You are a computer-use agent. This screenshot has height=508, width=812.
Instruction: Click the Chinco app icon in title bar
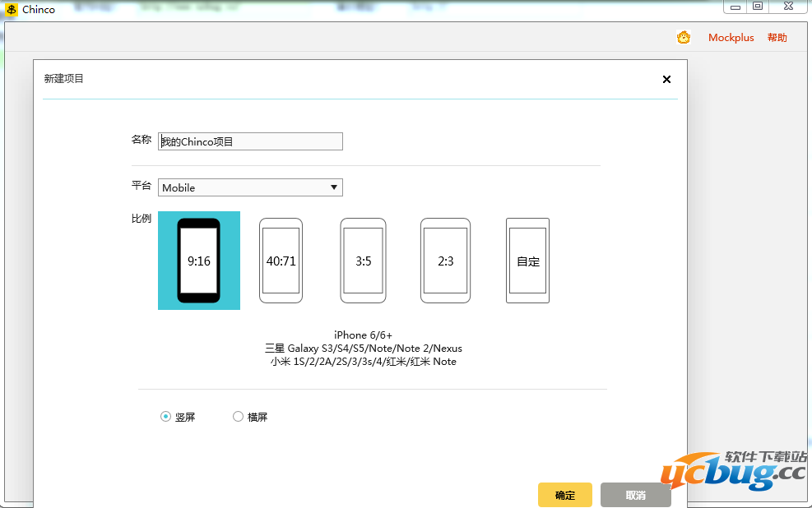[x=12, y=9]
